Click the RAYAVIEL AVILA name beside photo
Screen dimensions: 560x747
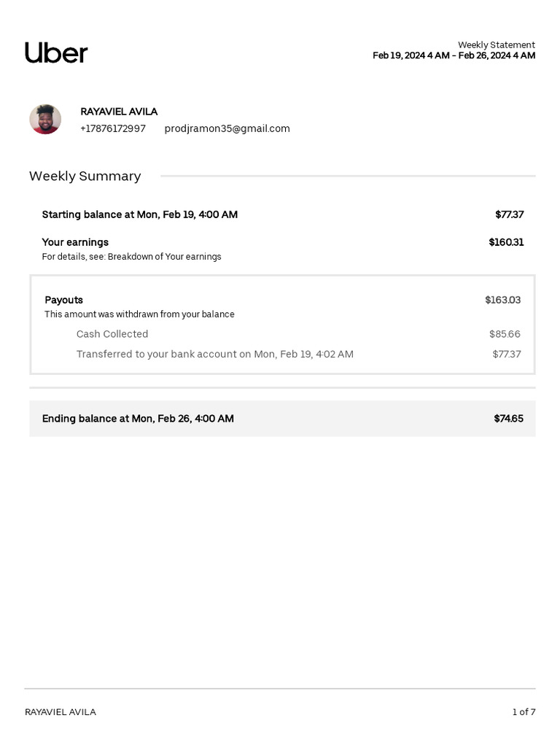pos(119,112)
